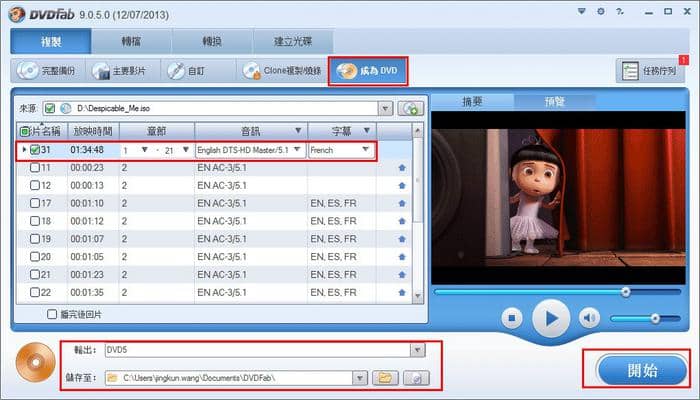Browse for output folder icon

385,378
